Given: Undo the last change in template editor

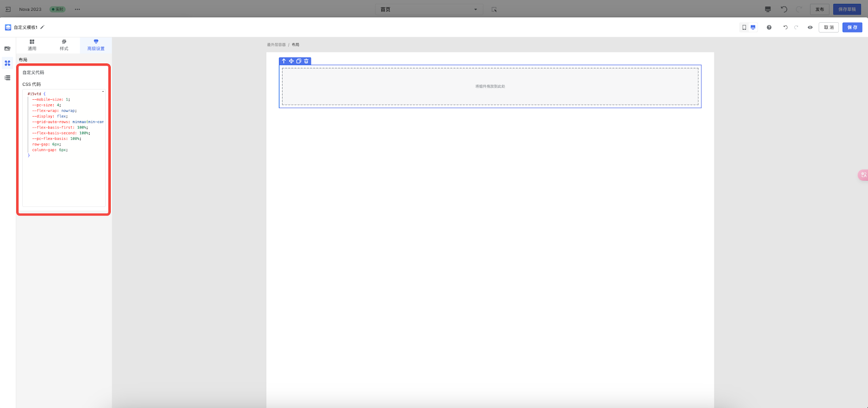Looking at the screenshot, I should click(x=785, y=28).
